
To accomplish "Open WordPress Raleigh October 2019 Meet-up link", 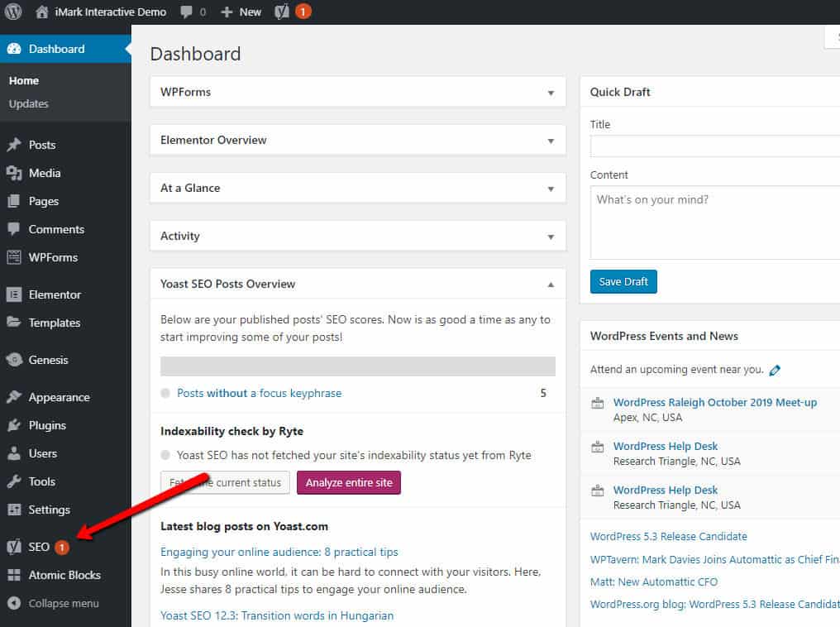I will pyautogui.click(x=715, y=402).
